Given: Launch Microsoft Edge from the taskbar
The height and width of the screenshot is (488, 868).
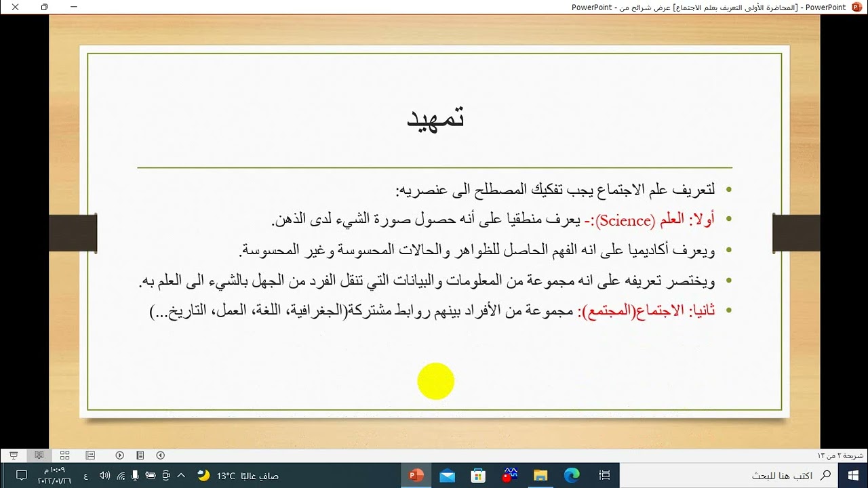Looking at the screenshot, I should point(572,476).
